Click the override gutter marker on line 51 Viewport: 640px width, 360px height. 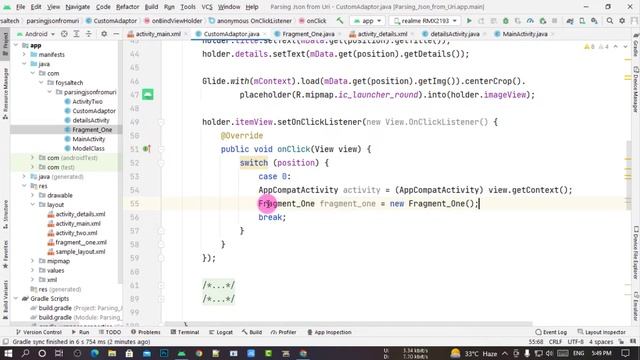click(x=147, y=149)
